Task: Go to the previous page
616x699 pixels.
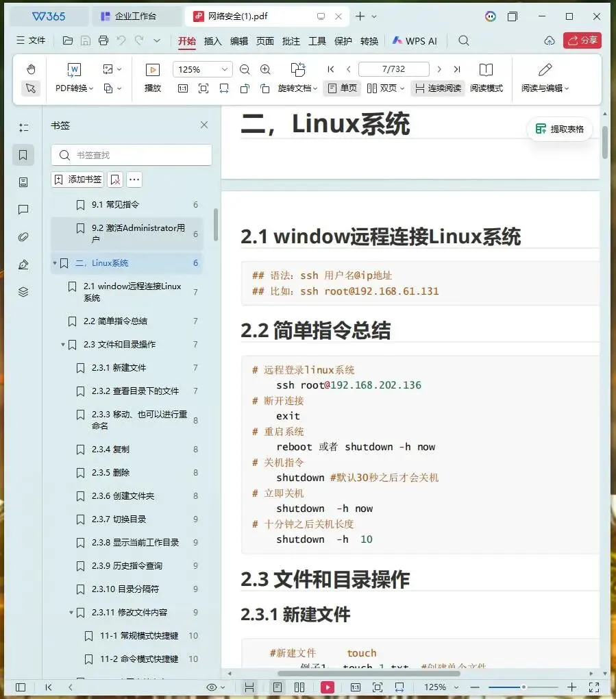Action: pyautogui.click(x=349, y=69)
